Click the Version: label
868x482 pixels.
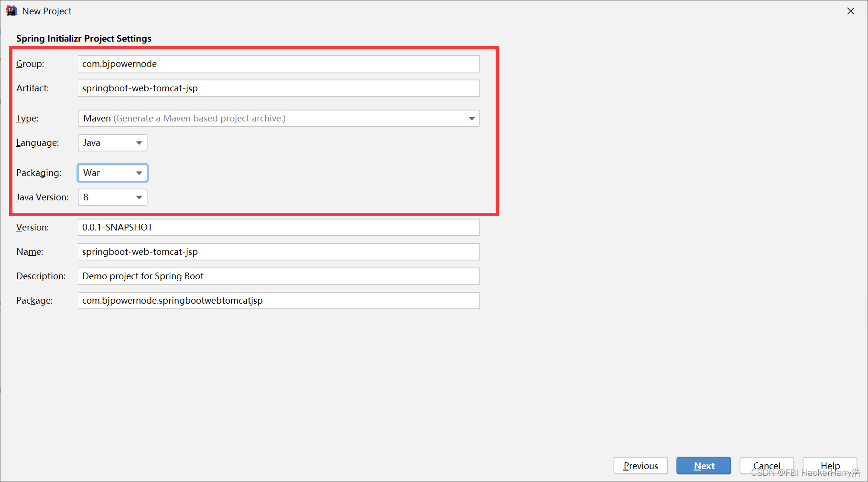click(x=33, y=227)
